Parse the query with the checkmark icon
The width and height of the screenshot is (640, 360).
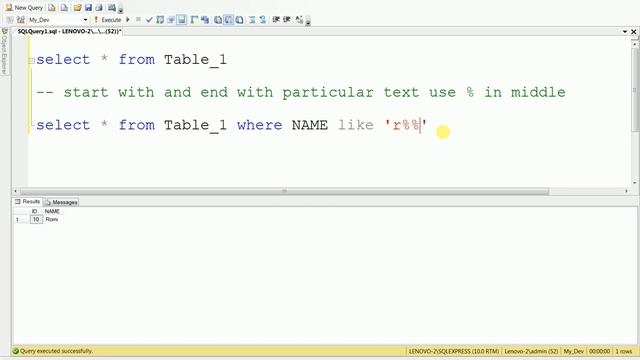149,20
